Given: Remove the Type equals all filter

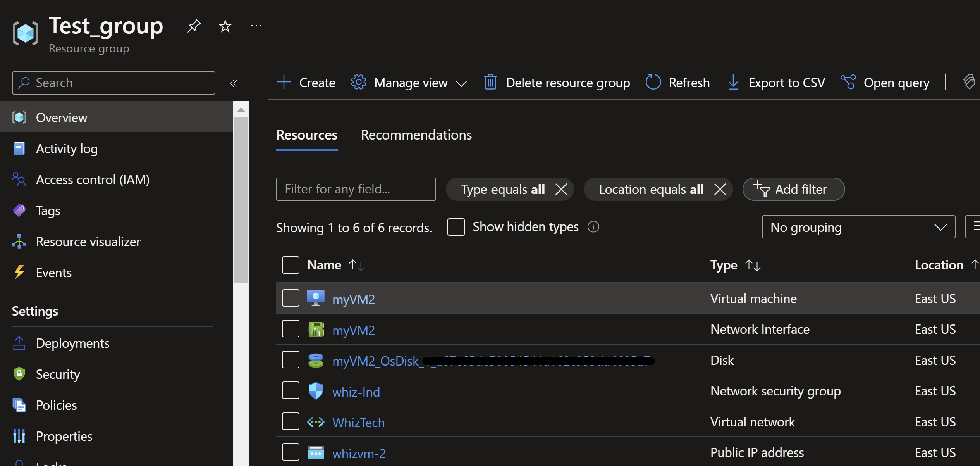Looking at the screenshot, I should pyautogui.click(x=561, y=189).
